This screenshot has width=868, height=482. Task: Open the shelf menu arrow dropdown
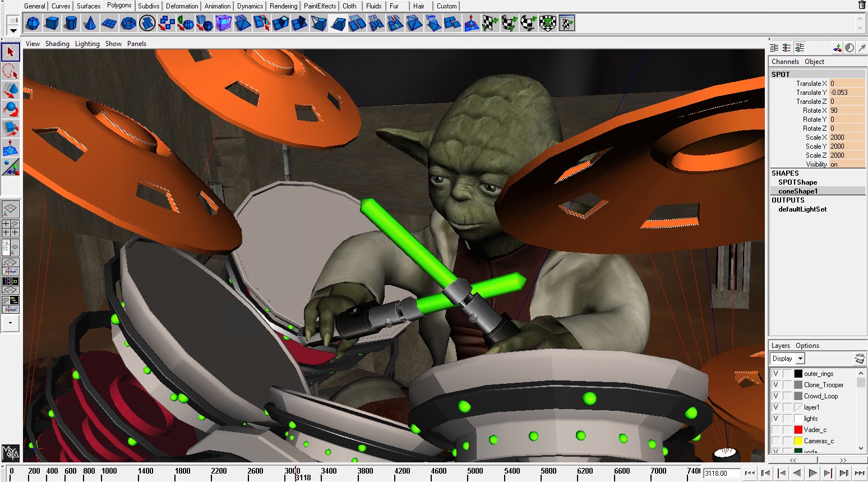pyautogui.click(x=13, y=31)
